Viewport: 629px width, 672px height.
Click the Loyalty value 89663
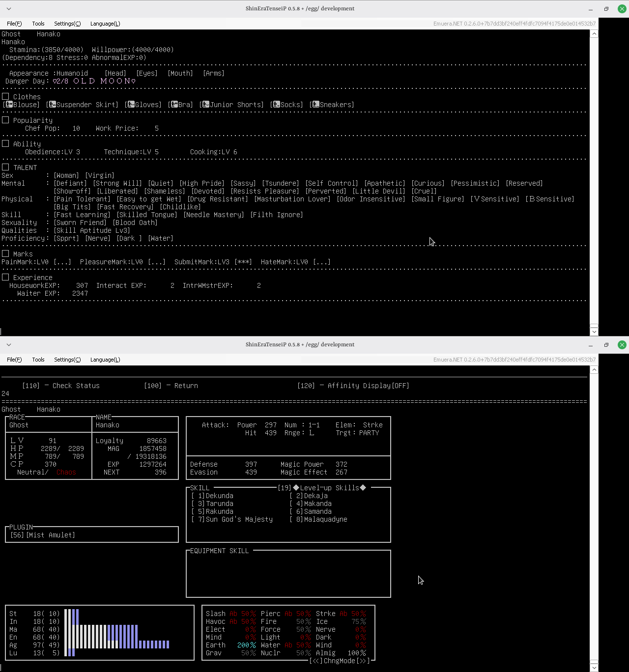click(x=157, y=441)
